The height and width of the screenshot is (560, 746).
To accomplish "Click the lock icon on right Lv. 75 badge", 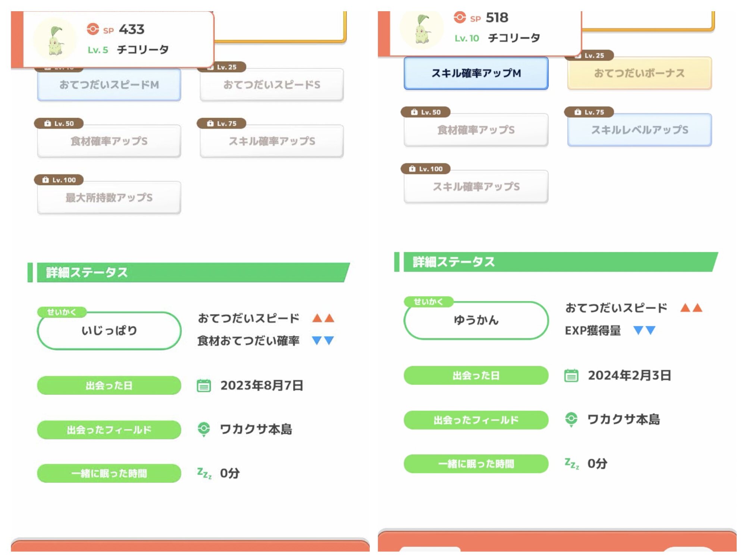I will click(577, 112).
